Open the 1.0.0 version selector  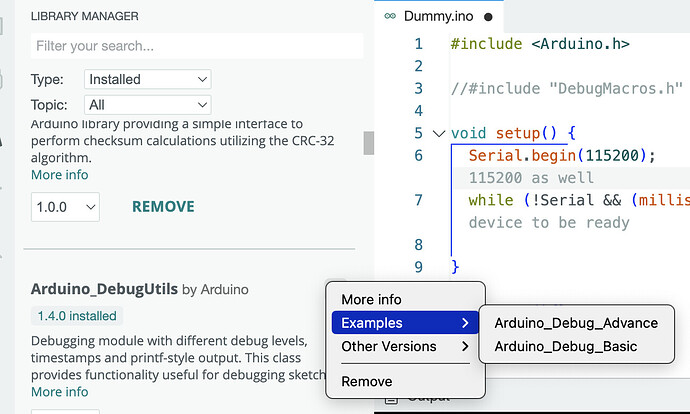point(65,207)
